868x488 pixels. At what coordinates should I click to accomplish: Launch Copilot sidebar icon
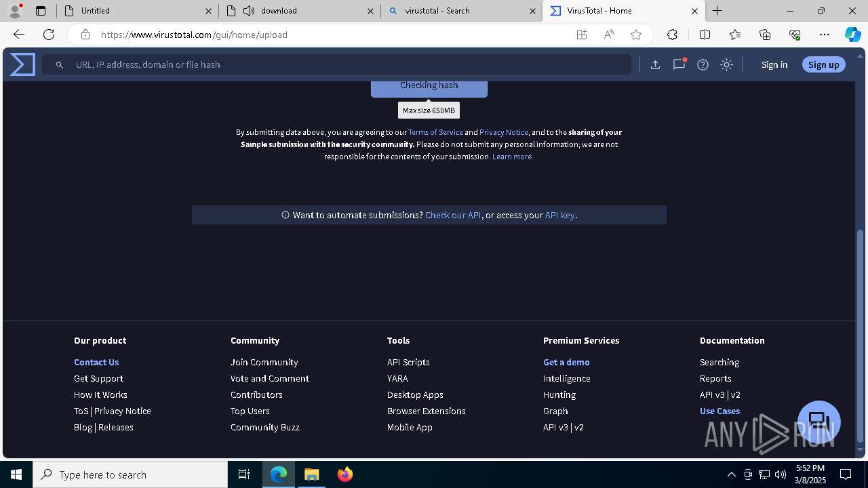[852, 35]
